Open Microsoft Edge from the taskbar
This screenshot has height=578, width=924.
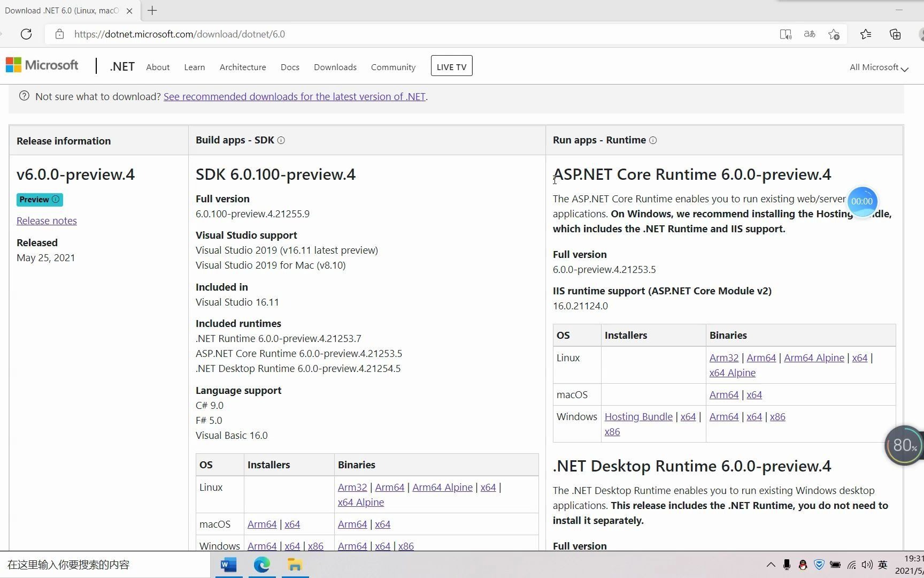(262, 565)
